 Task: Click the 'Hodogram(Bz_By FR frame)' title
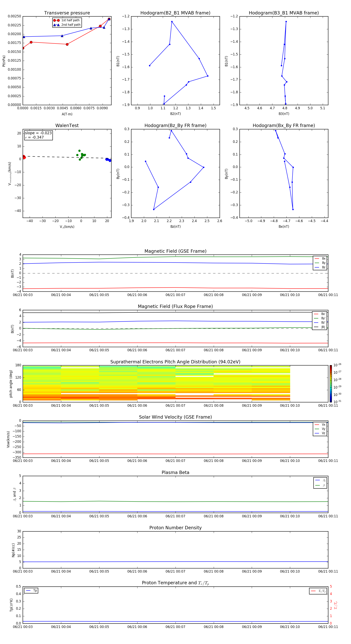175,125
